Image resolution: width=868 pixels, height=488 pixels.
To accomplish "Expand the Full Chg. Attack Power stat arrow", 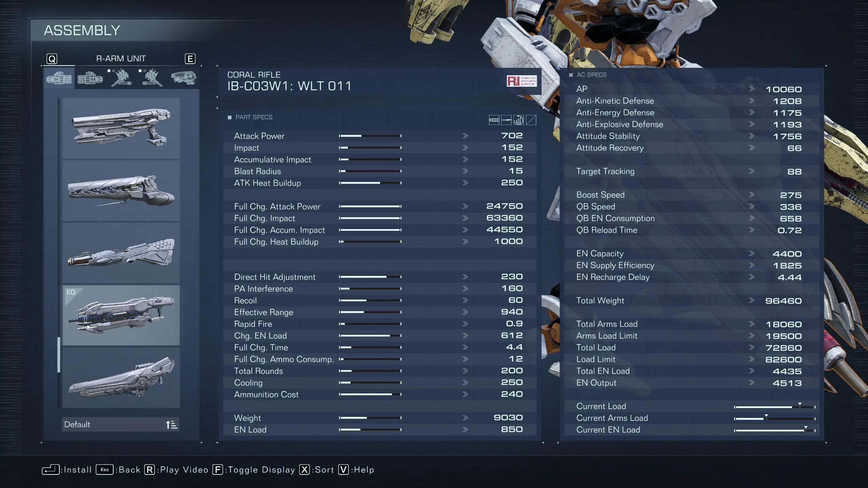I will coord(465,206).
